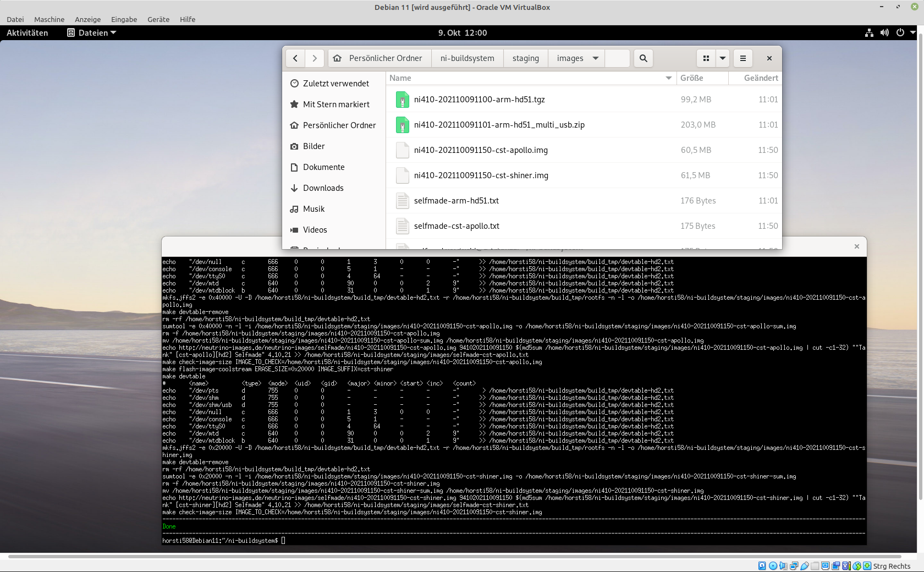The image size is (924, 572).
Task: Open the view options dropdown arrow
Action: [723, 58]
